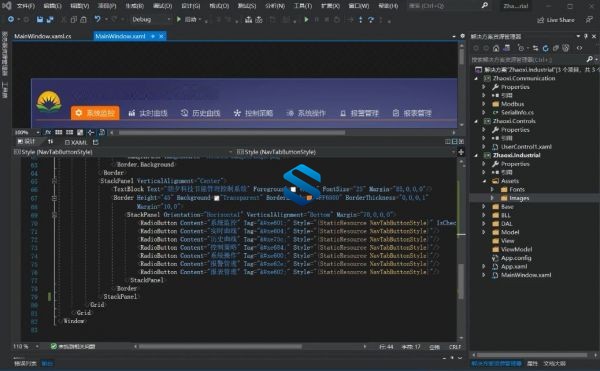The image size is (600, 371).
Task: Select the ViewModel folder in Solution Explorer
Action: tap(516, 249)
